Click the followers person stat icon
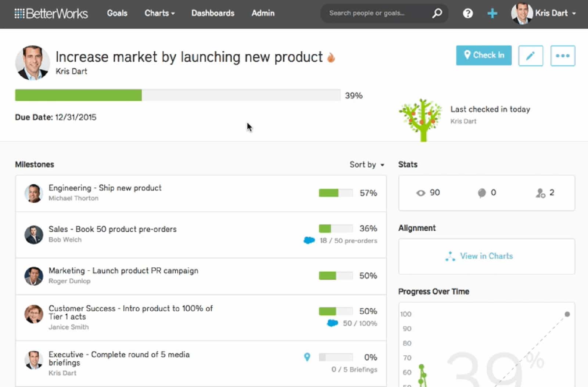Screen dimensions: 588x387 pos(540,193)
